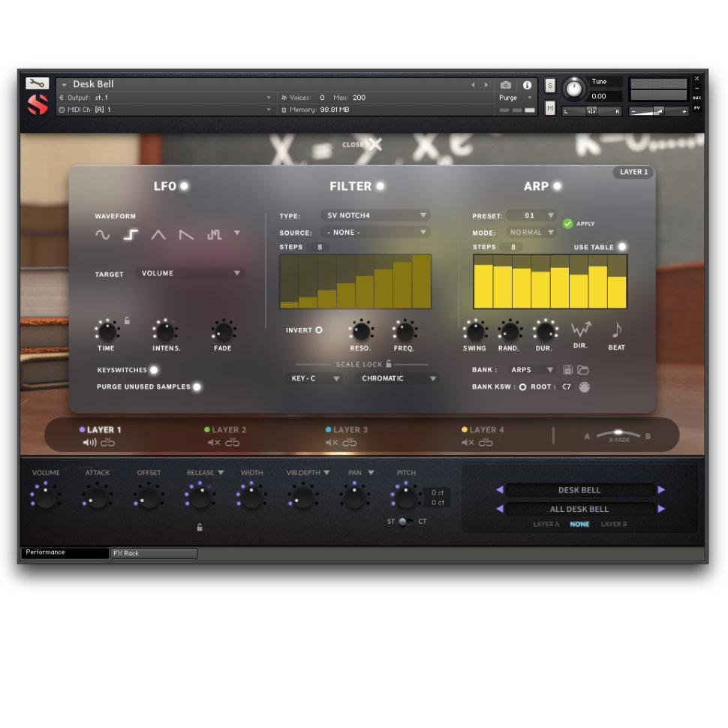Open the arp DIR. direction control
Image resolution: width=728 pixels, height=728 pixels.
tap(581, 329)
